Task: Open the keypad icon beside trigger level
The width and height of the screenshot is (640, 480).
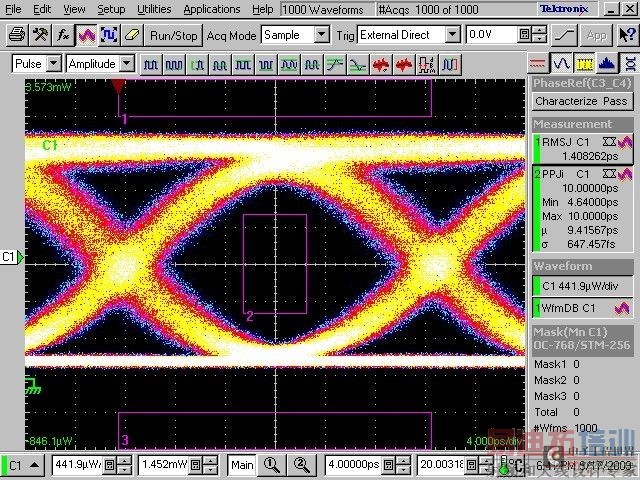Action: 524,35
